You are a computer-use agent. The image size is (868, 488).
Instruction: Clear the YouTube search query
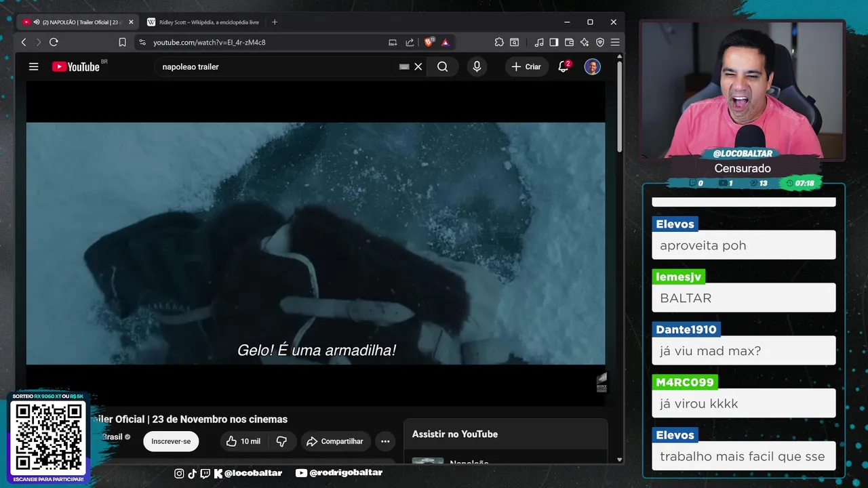418,66
